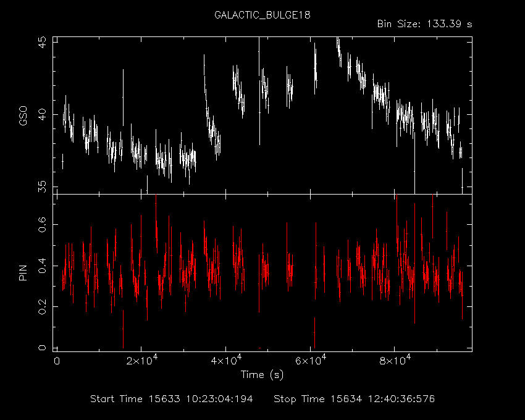Select the Start Time 15633 text
Image resolution: width=525 pixels, height=420 pixels.
tap(172, 399)
